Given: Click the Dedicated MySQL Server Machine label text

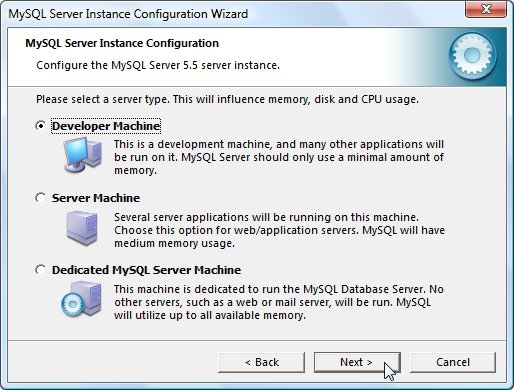Looking at the screenshot, I should point(146,270).
